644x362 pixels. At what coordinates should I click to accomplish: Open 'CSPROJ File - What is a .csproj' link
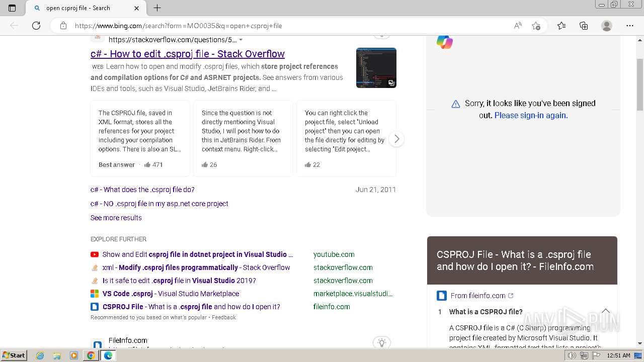[191, 307]
